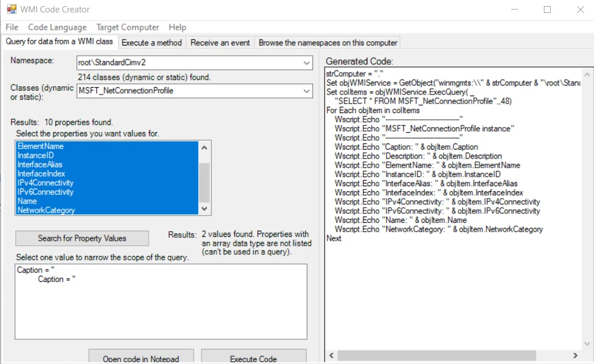Open the Browse the namespaces tab
The height and width of the screenshot is (364, 594).
point(328,43)
